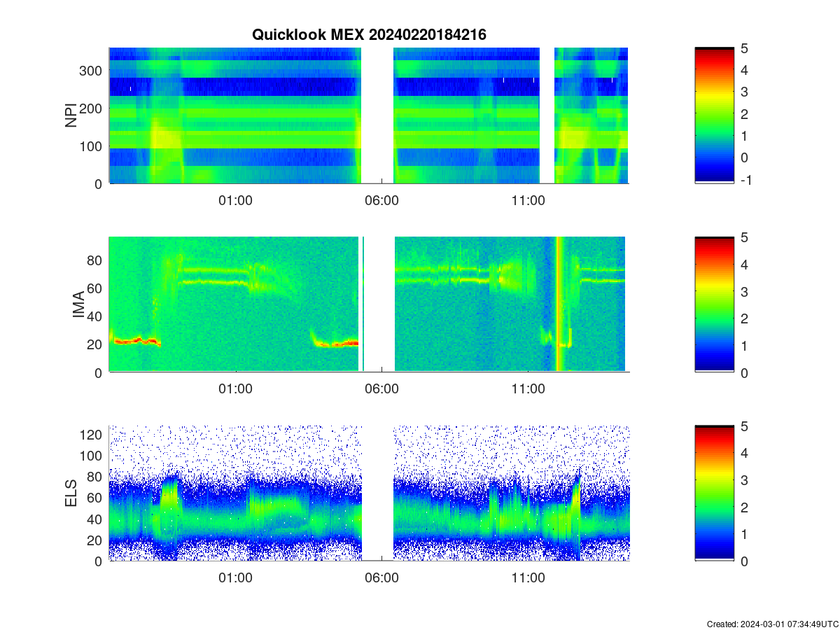
Task: Click the -1 label on NPI colorbar
Action: click(748, 179)
